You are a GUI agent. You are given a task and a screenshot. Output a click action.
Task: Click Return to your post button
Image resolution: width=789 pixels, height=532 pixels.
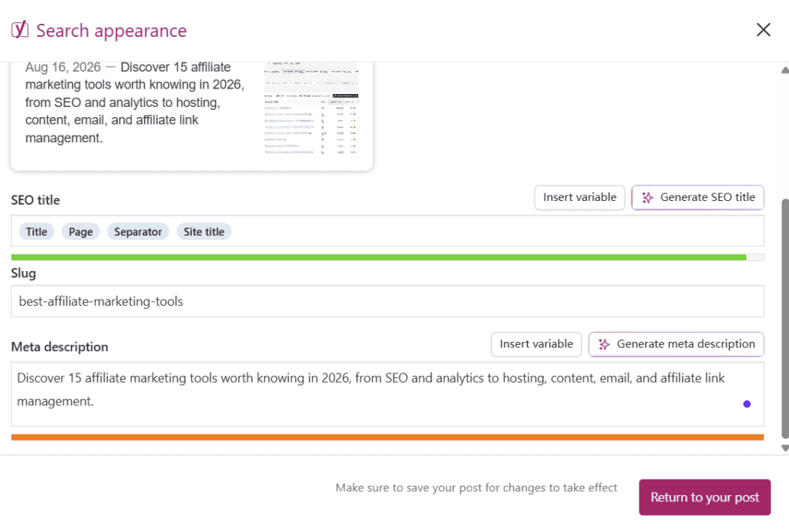click(704, 497)
